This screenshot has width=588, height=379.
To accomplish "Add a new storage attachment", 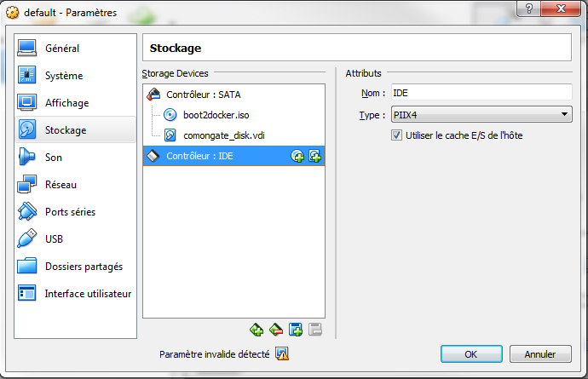I will click(x=296, y=330).
